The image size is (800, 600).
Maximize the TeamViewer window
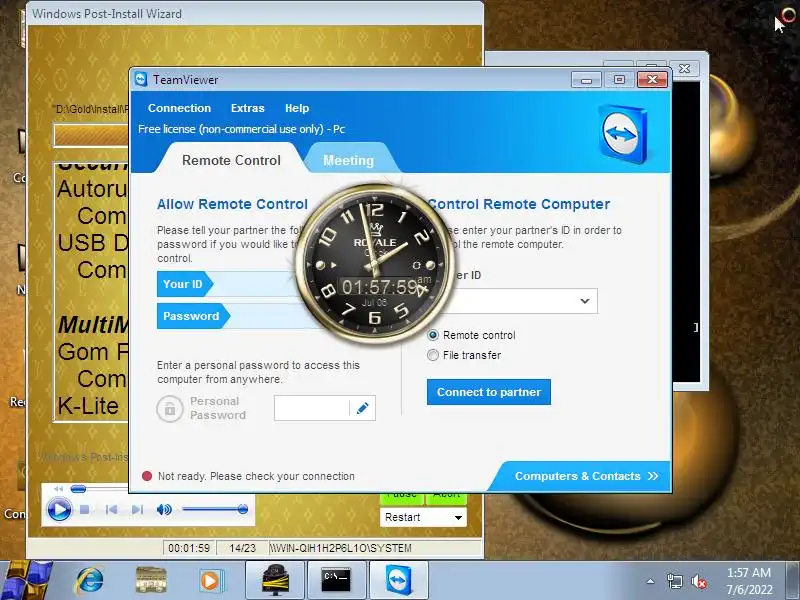(619, 80)
